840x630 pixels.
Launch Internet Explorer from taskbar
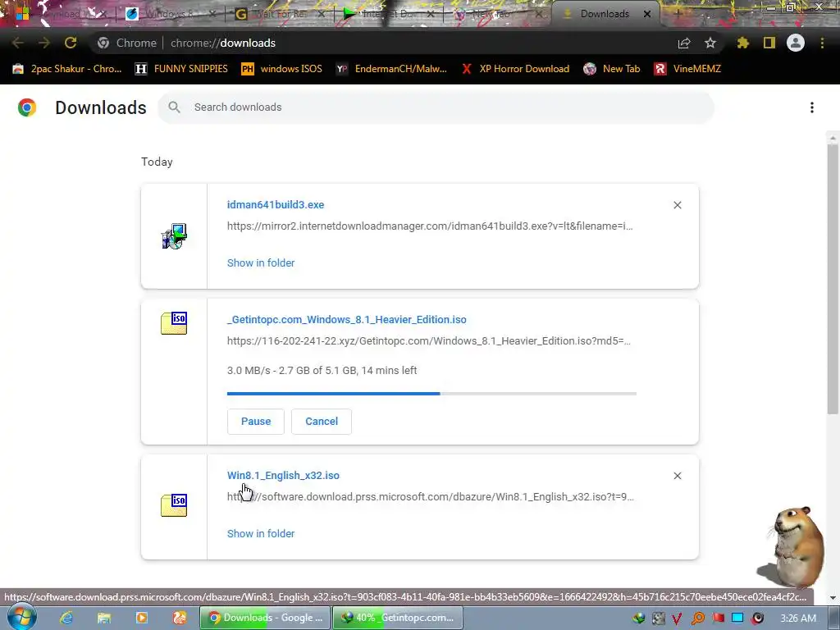(66, 618)
